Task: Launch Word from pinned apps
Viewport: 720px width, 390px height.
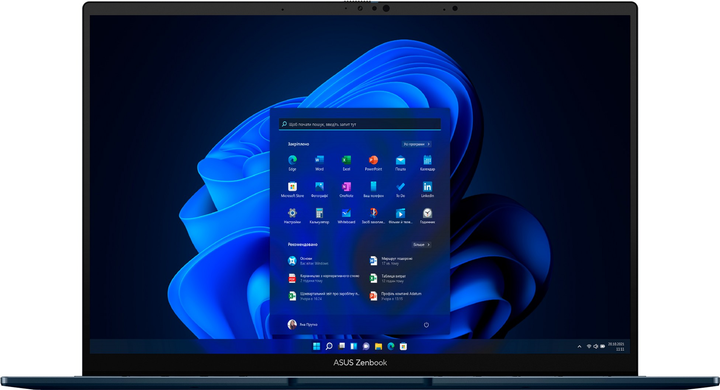Action: 319,160
